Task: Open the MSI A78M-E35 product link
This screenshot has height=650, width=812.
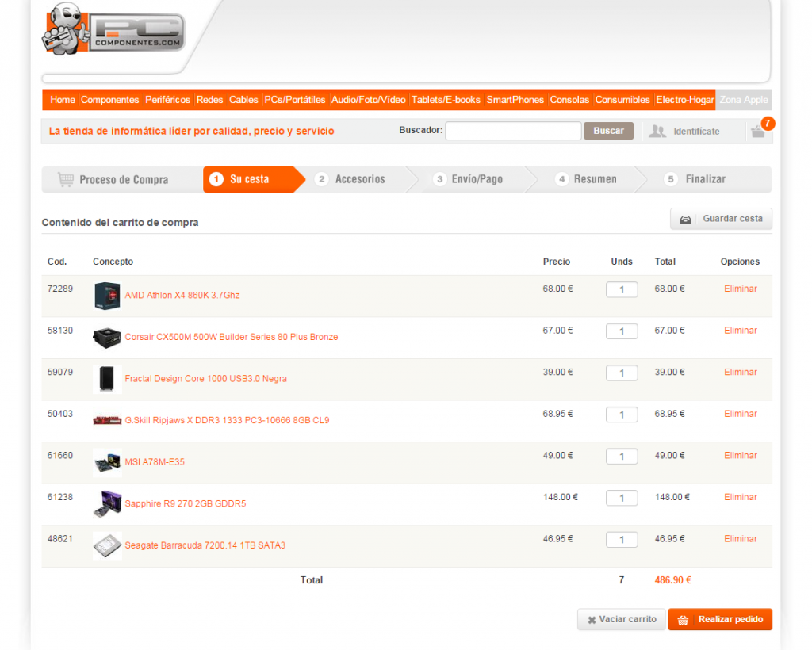Action: tap(155, 462)
